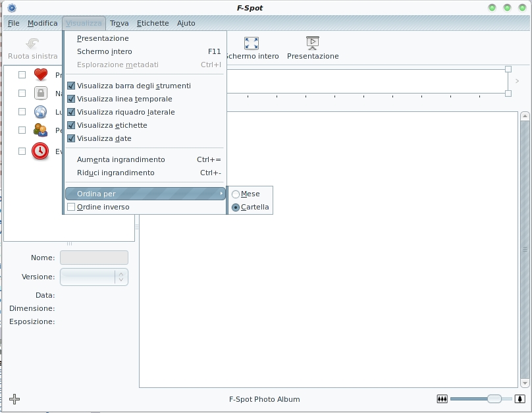Check the box beside the clock tag
Viewport: 532px width, 413px height.
tap(22, 151)
